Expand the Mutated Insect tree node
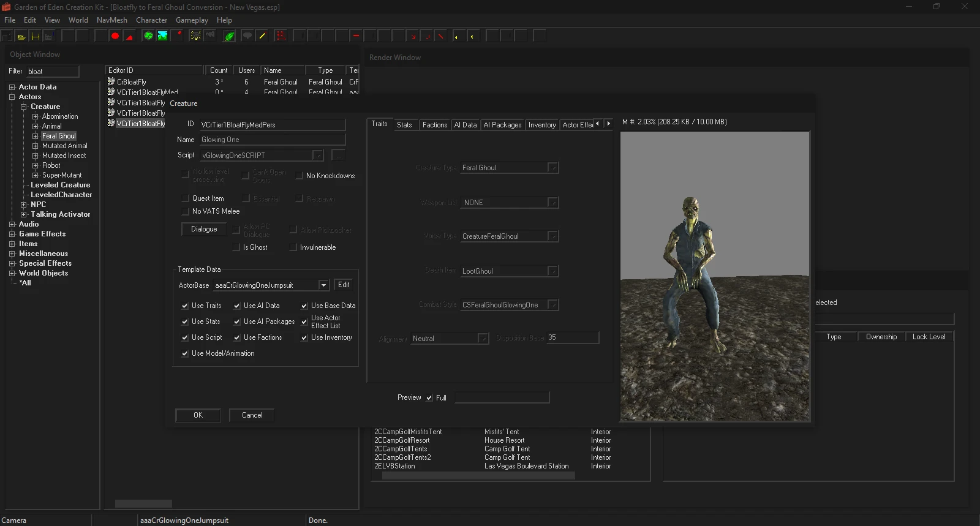The image size is (980, 526). 35,156
